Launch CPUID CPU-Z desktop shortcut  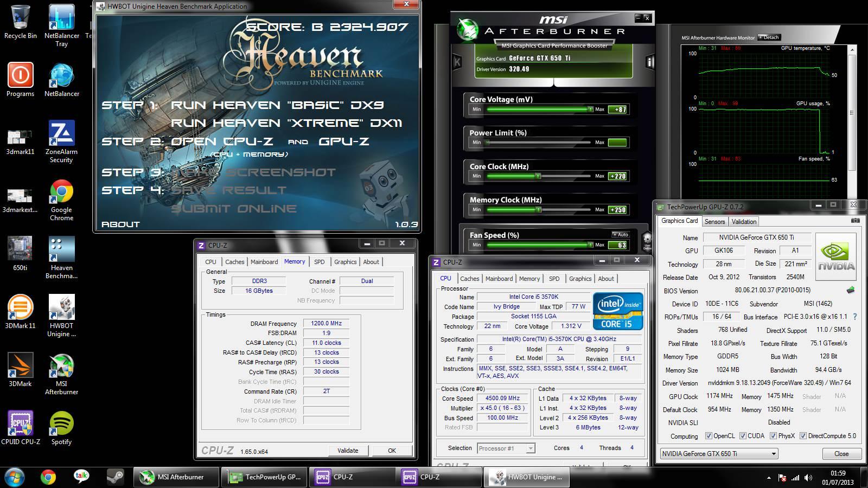(21, 428)
